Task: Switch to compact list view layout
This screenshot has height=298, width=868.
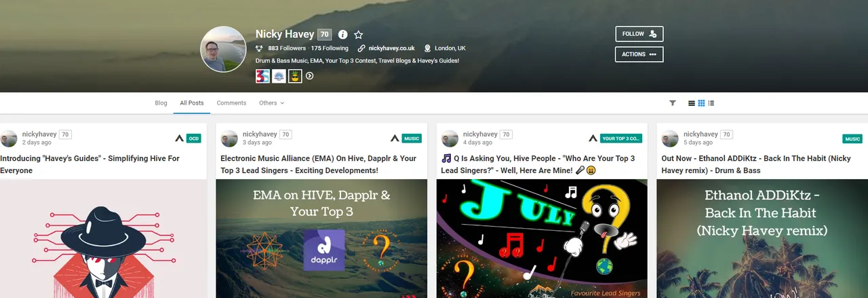Action: tap(711, 103)
